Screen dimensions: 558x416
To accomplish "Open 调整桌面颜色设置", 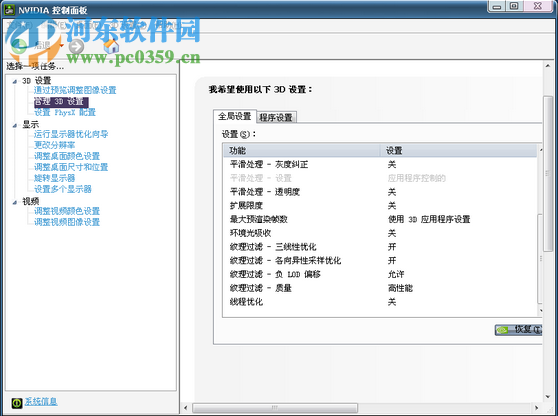I will point(67,156).
